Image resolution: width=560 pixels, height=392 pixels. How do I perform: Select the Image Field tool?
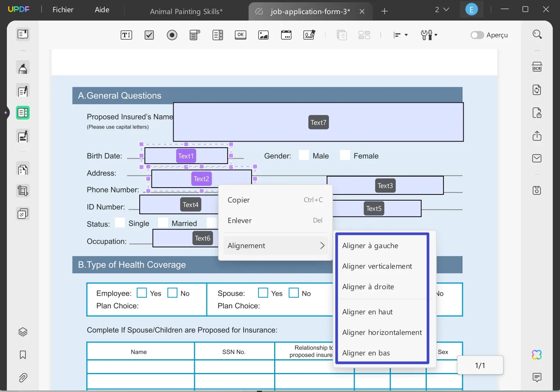[263, 35]
